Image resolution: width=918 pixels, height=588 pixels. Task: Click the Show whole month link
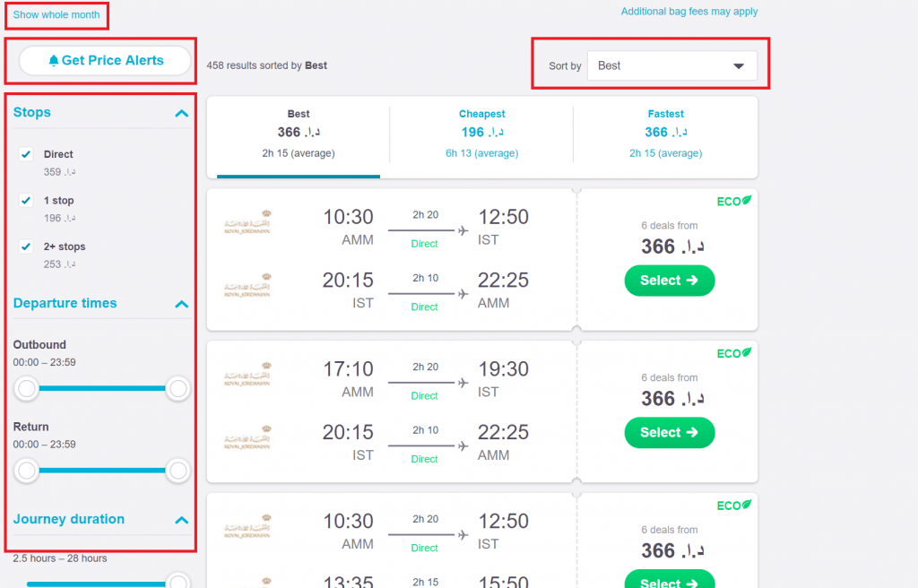[x=56, y=14]
